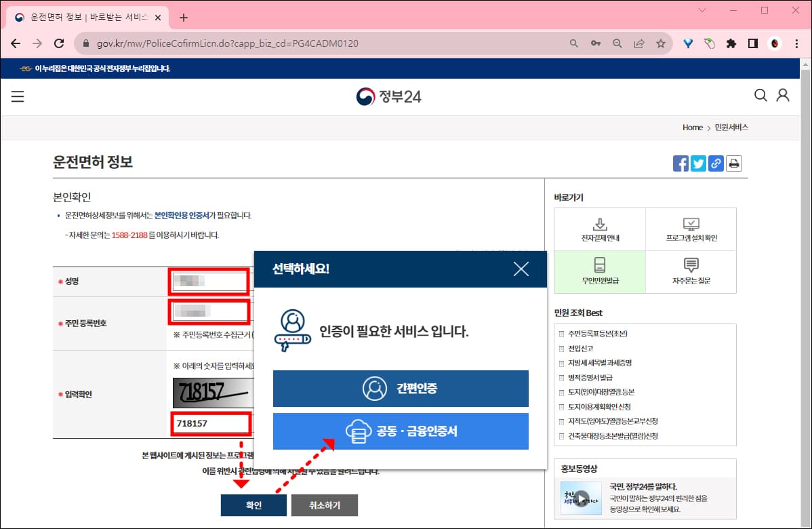Click the print page icon
Viewport: 812px width, 529px height.
(734, 163)
